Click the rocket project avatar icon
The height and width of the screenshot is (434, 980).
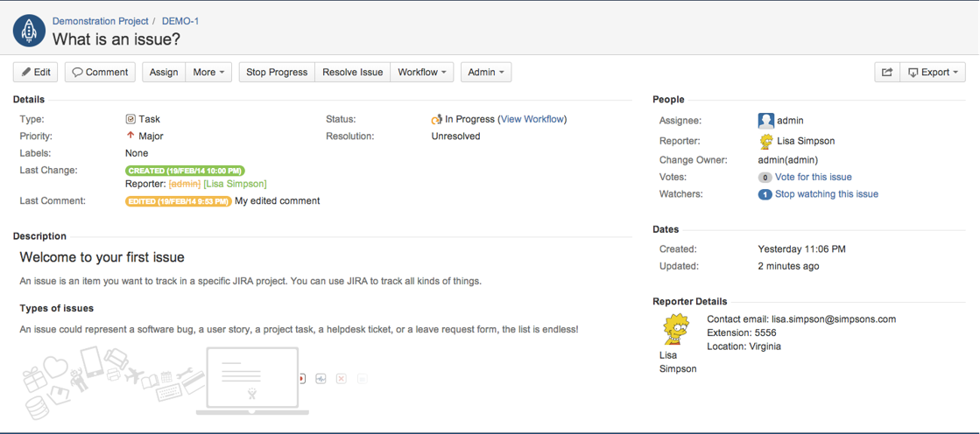[x=29, y=31]
